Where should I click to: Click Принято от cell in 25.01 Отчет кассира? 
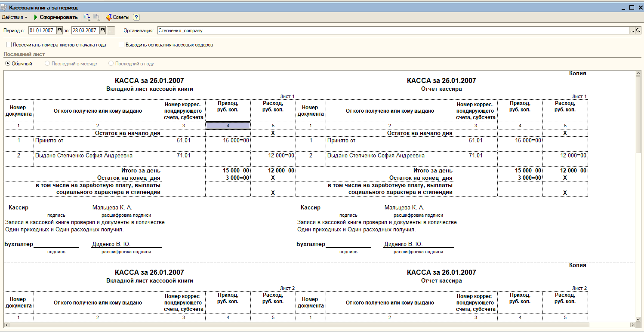[390, 144]
